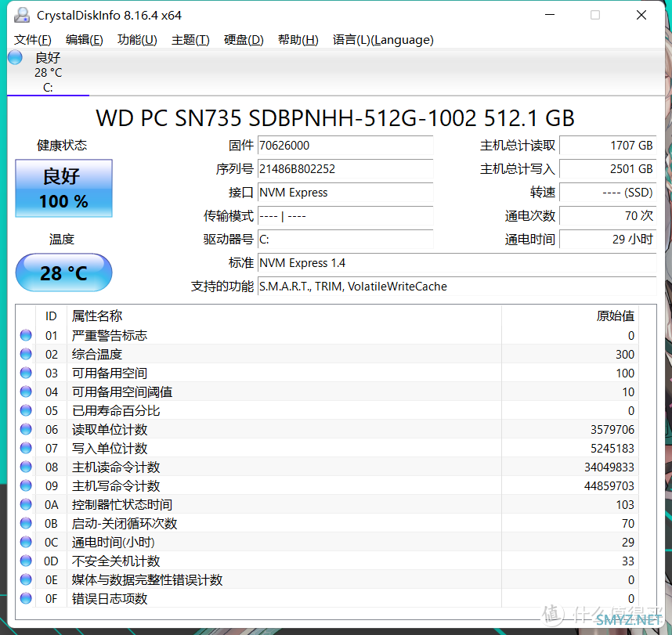
Task: Select the 通电时间(小时) attribute row
Action: click(x=327, y=543)
